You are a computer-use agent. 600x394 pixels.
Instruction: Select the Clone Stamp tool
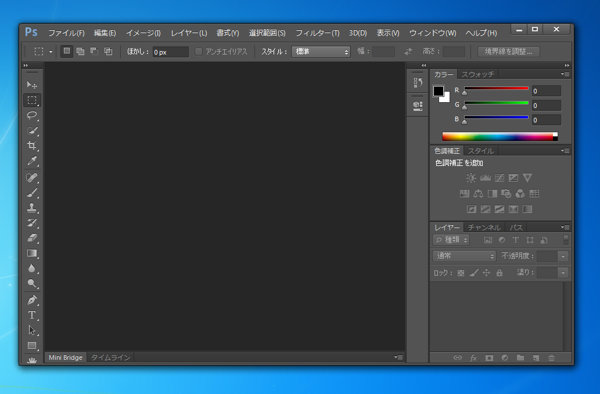32,208
